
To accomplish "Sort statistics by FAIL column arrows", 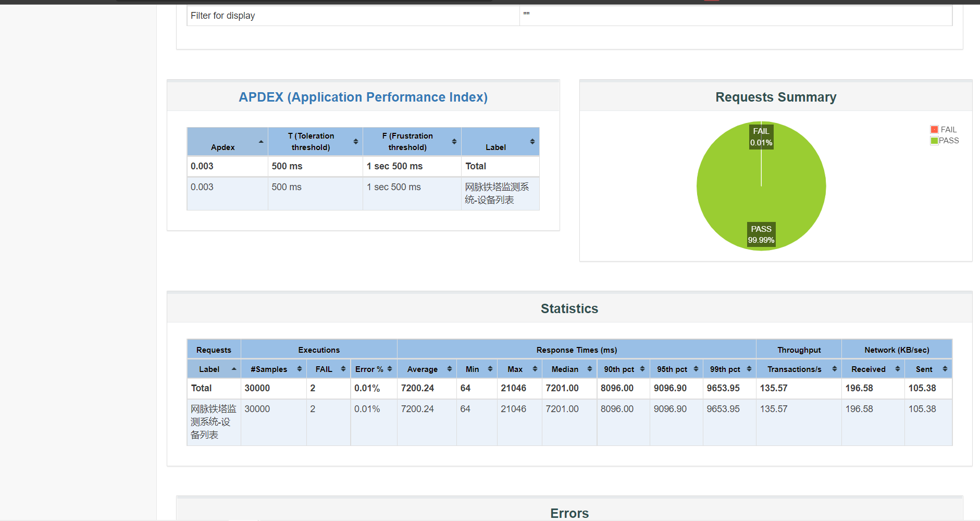I will pyautogui.click(x=343, y=369).
